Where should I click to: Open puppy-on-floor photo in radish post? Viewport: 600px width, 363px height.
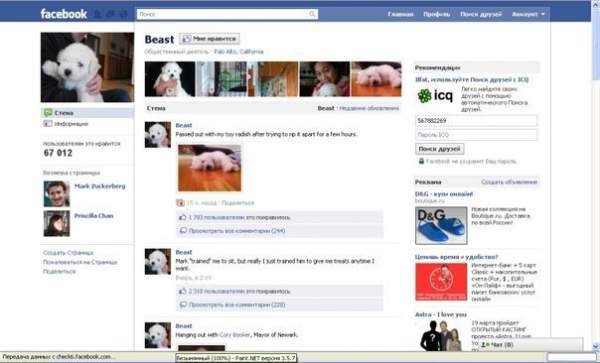tap(210, 168)
